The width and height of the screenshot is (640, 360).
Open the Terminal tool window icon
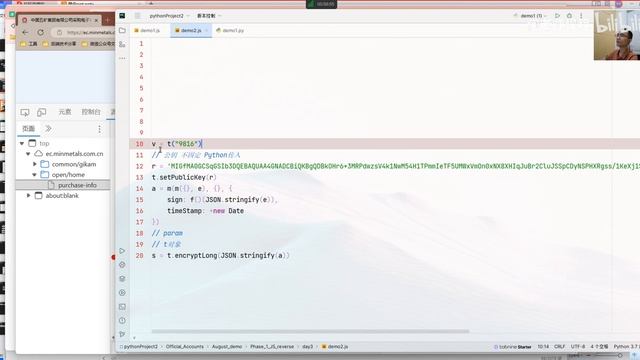[x=122, y=307]
